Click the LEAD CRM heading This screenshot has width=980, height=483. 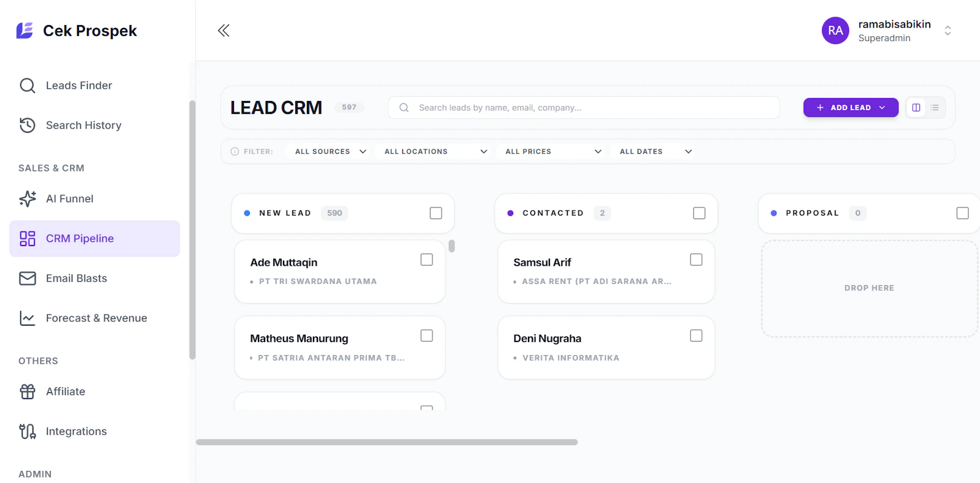[x=276, y=108]
